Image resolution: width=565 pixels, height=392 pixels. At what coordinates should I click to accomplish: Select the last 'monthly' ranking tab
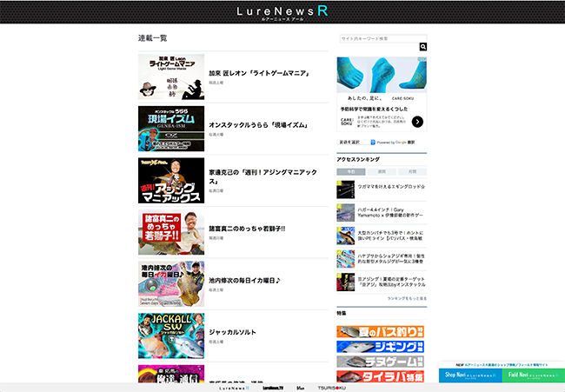[x=413, y=172]
